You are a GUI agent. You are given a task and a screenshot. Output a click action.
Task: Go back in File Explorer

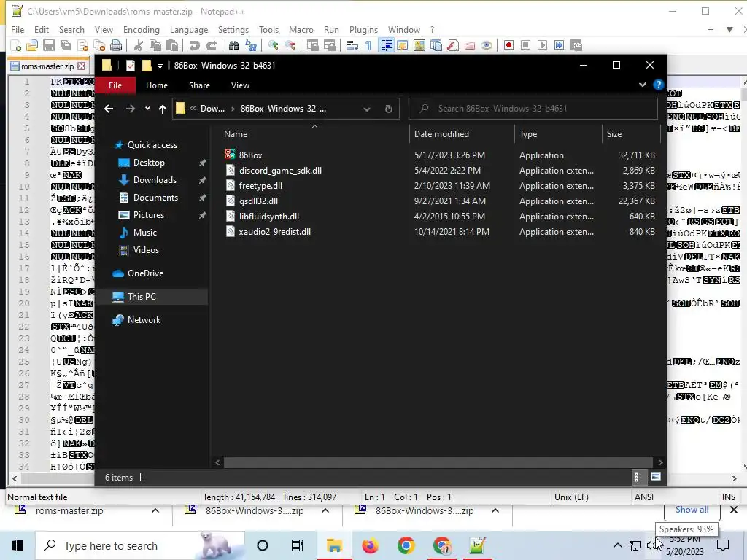(x=109, y=109)
